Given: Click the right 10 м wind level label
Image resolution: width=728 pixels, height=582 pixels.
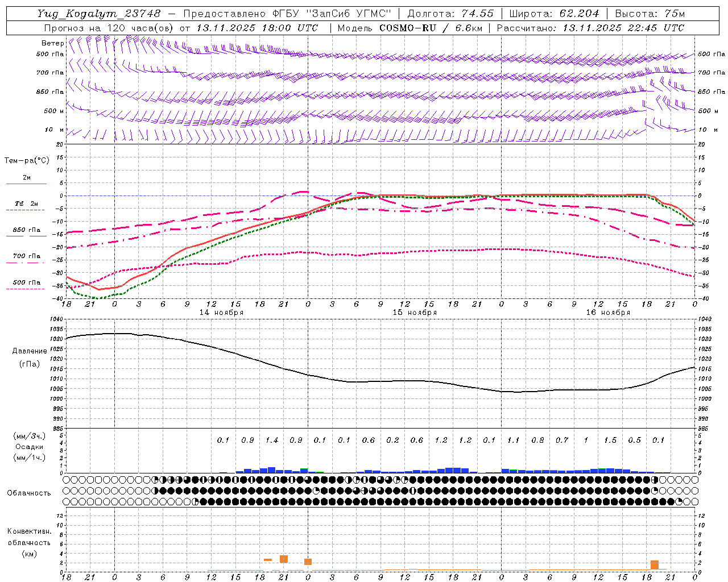Looking at the screenshot, I should [x=708, y=130].
